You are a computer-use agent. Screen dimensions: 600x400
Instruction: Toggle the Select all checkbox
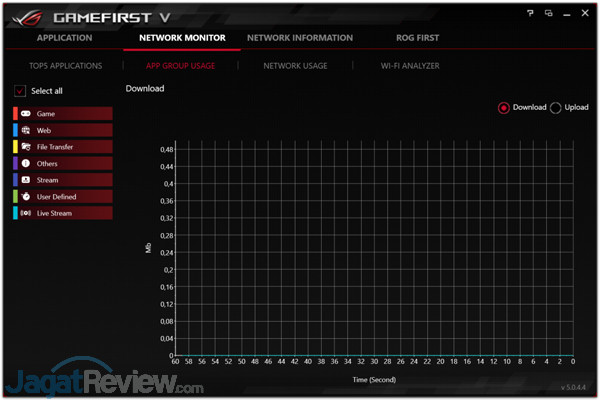click(x=20, y=91)
